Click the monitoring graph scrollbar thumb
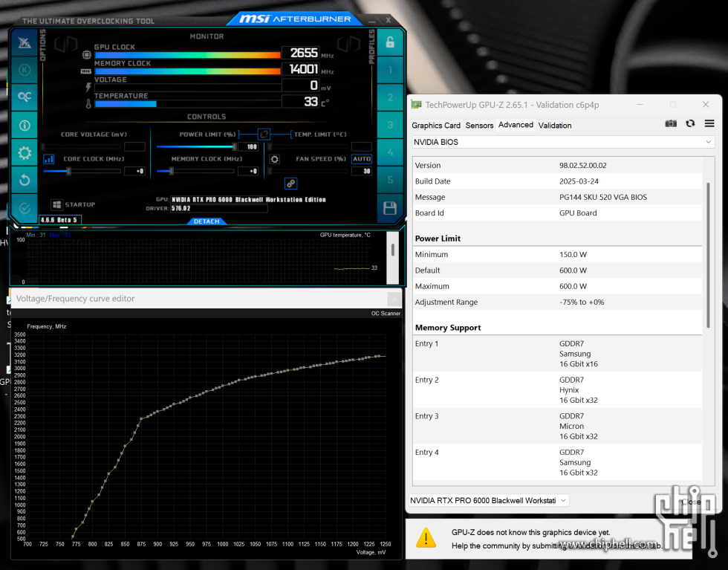The height and width of the screenshot is (570, 728). [x=393, y=250]
